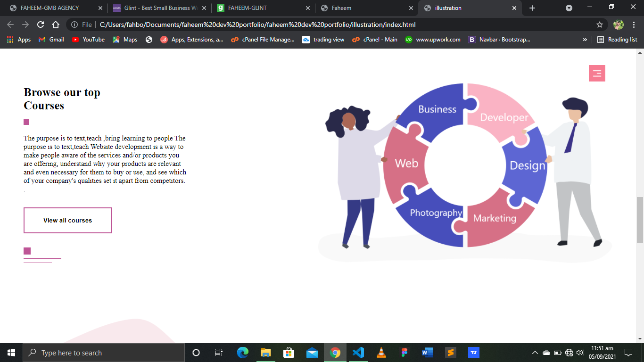
Task: Open the cPanel - Main bookmark
Action: 375,40
